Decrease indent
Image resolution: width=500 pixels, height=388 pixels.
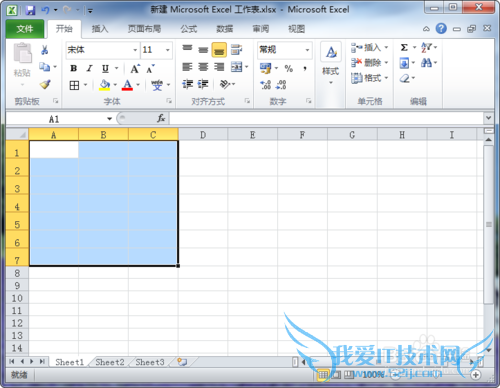(x=187, y=84)
